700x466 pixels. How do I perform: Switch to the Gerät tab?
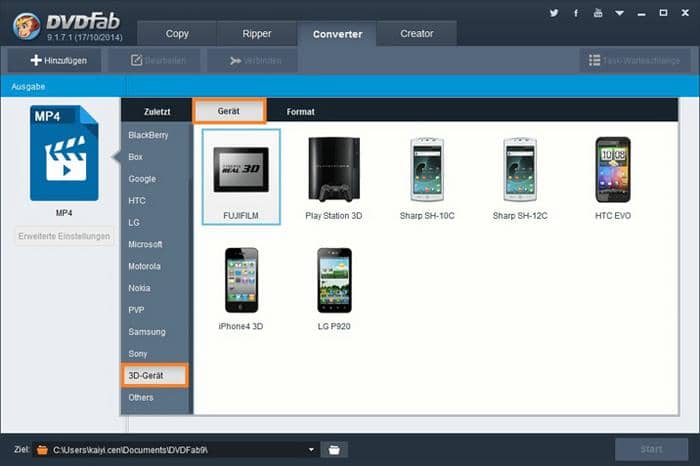(229, 111)
